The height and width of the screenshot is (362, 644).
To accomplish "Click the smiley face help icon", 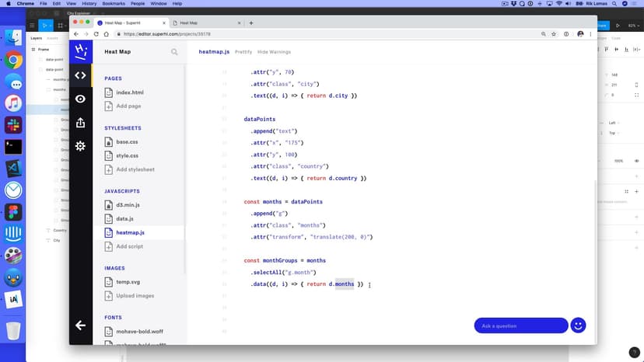I will tap(578, 325).
